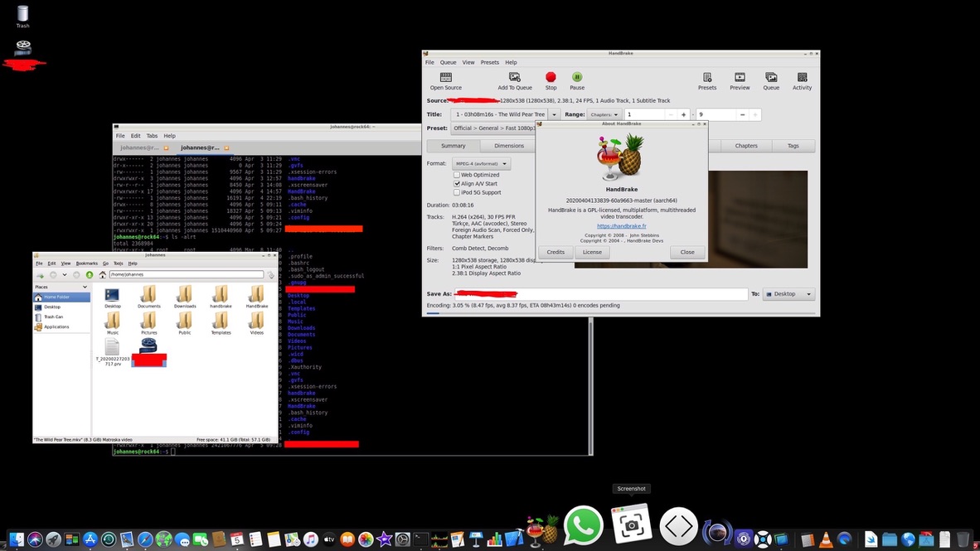980x551 pixels.
Task: Click the Add To Queue icon
Action: [514, 78]
